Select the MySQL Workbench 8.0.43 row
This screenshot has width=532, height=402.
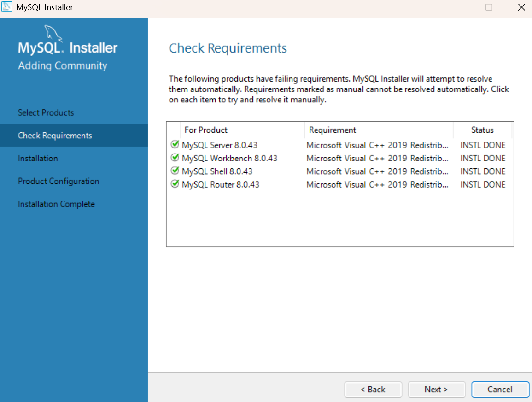(339, 158)
